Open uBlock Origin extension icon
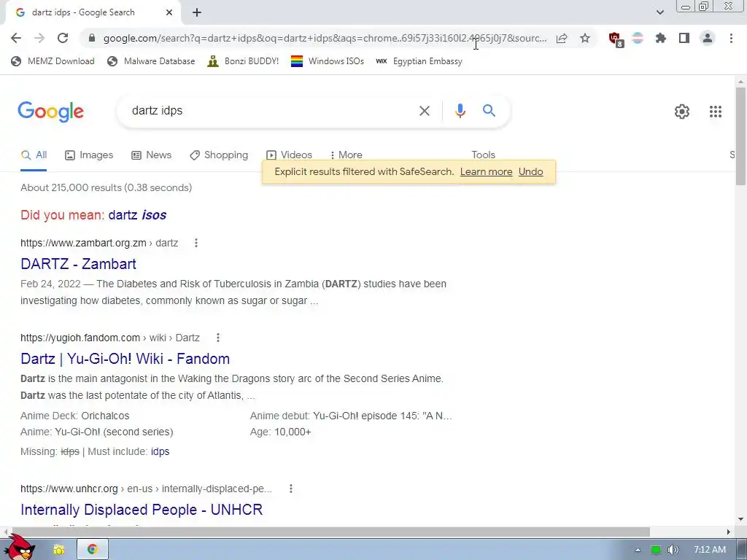This screenshot has width=747, height=560. (x=616, y=39)
